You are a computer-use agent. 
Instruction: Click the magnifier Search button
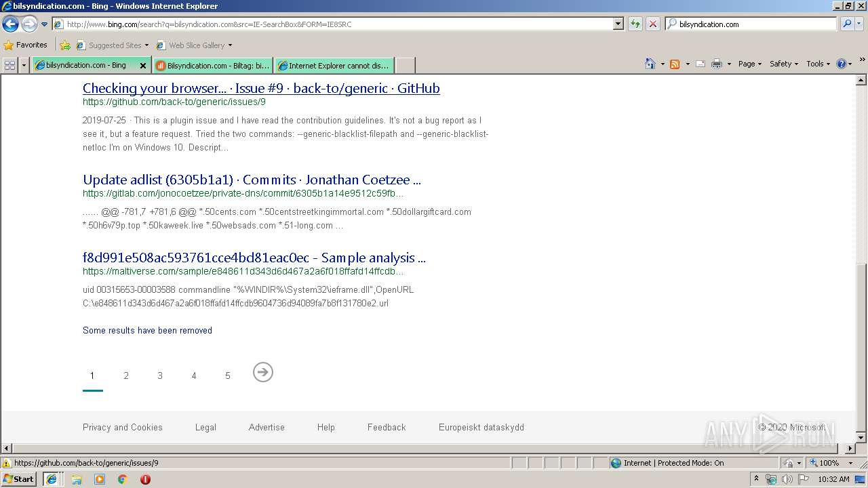(846, 24)
